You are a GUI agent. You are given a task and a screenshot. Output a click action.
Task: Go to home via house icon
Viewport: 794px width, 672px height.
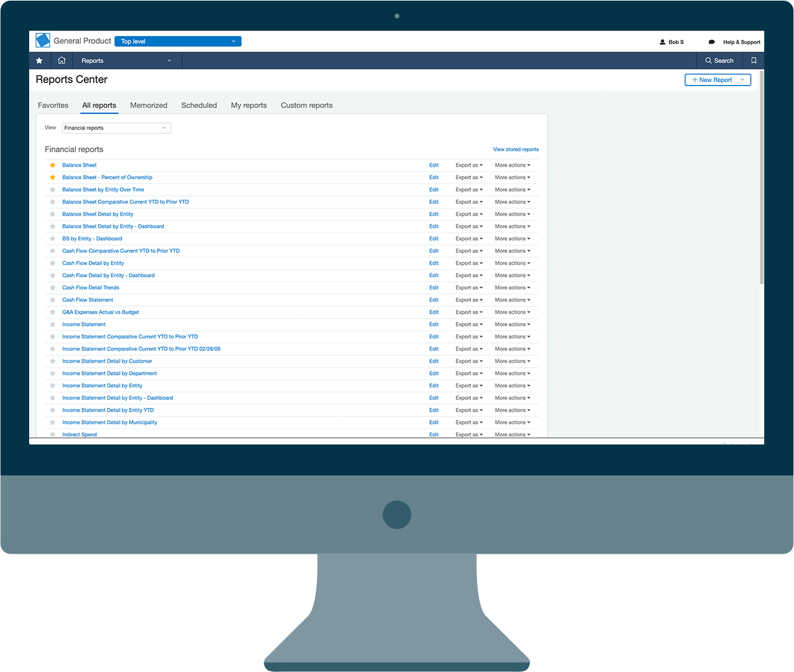click(x=61, y=61)
